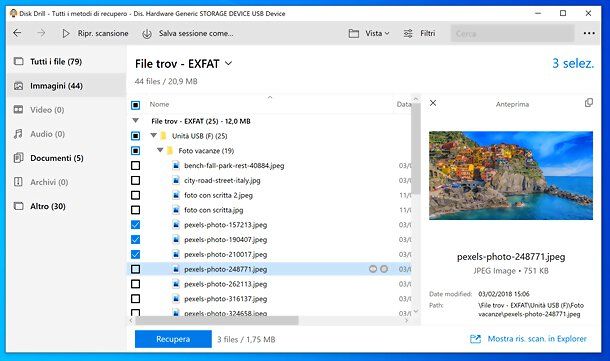Check foto con scritta.jpg checkbox

(135, 210)
